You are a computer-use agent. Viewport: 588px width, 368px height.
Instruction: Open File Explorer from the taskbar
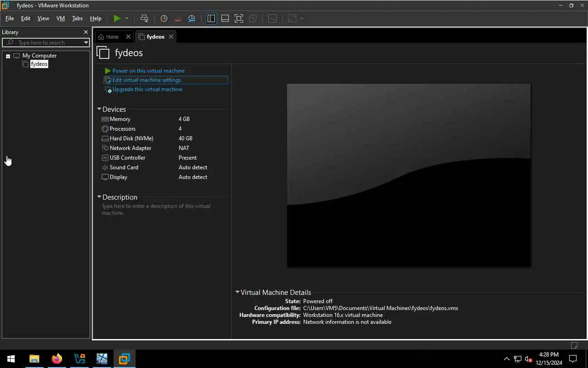34,359
